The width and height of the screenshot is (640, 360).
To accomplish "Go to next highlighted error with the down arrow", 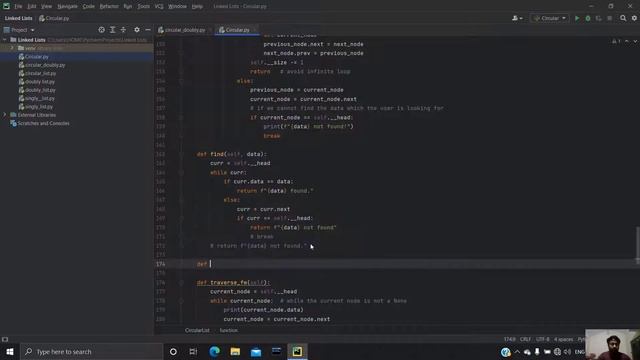I will click(635, 41).
